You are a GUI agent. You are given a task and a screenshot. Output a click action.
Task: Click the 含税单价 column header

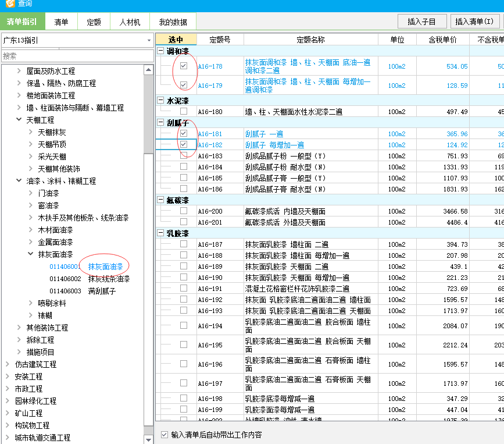click(442, 40)
